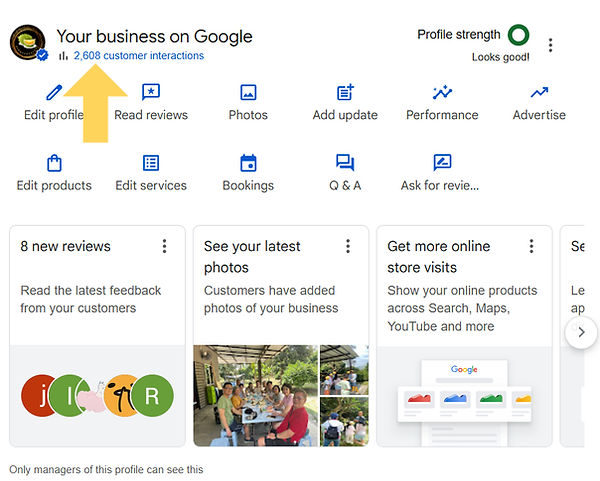Click 'Only managers of this profile can see this'
Screen dimensions: 600x481
(106, 470)
